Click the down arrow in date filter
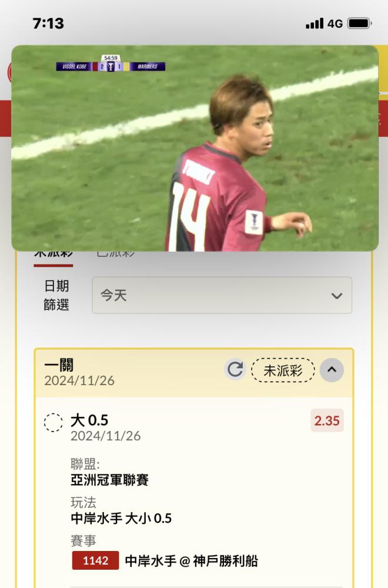The width and height of the screenshot is (388, 588). 337,296
